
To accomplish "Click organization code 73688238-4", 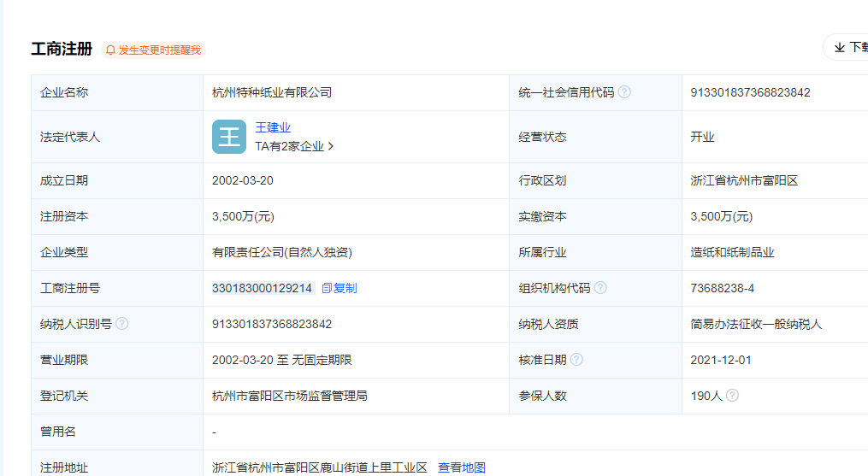I will [722, 288].
